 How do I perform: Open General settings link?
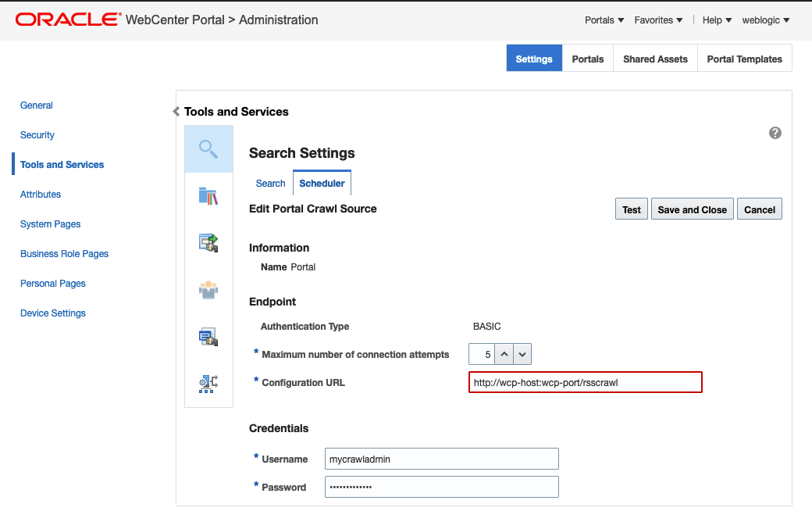pyautogui.click(x=36, y=105)
